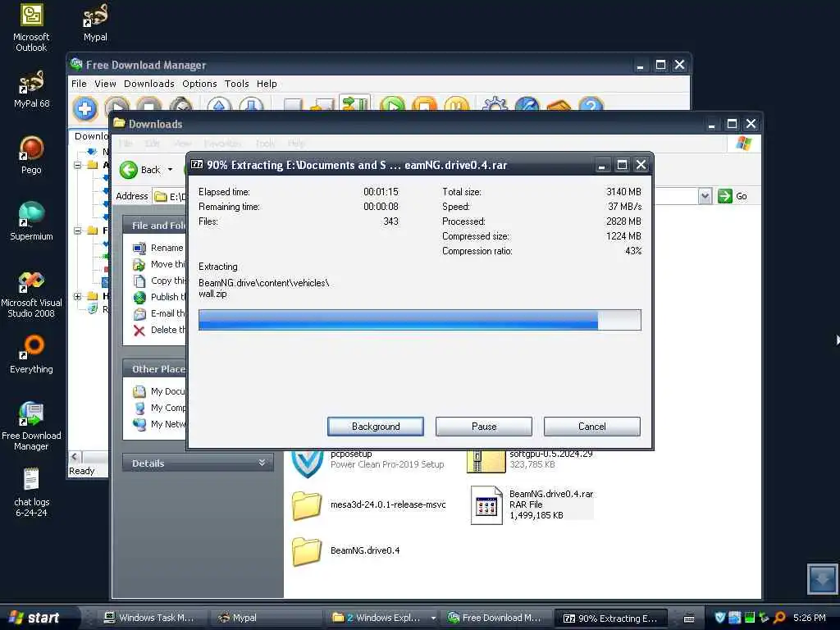This screenshot has width=840, height=630.
Task: Open My Documents in Other Places
Action: [160, 391]
